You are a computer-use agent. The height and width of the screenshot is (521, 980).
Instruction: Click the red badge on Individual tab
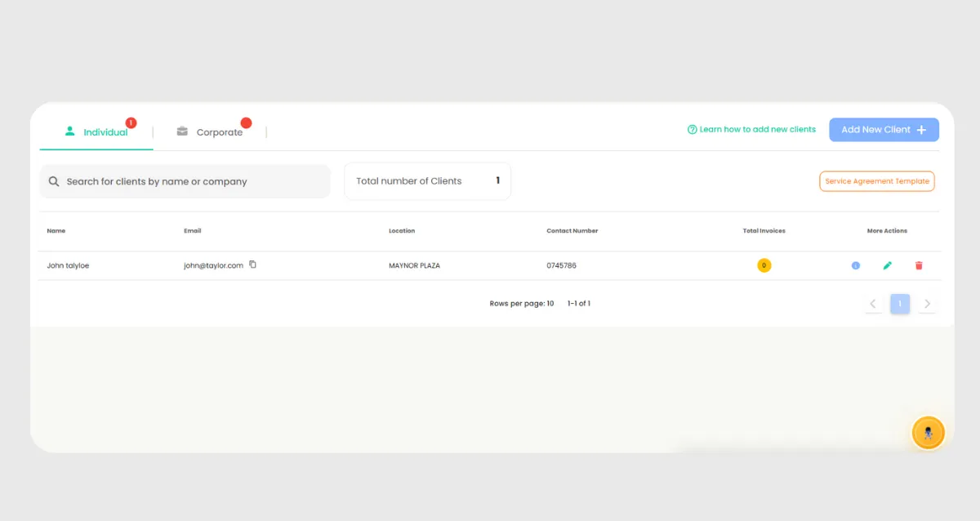tap(131, 122)
